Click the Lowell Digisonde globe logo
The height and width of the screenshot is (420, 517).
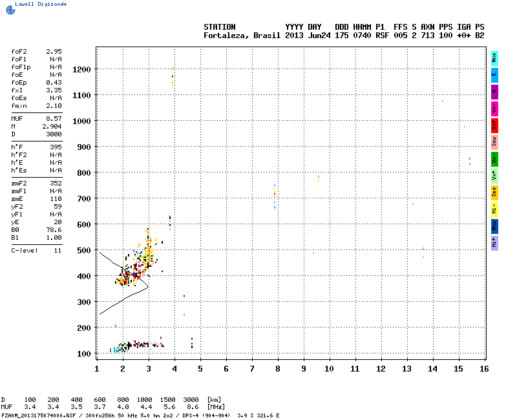click(10, 10)
